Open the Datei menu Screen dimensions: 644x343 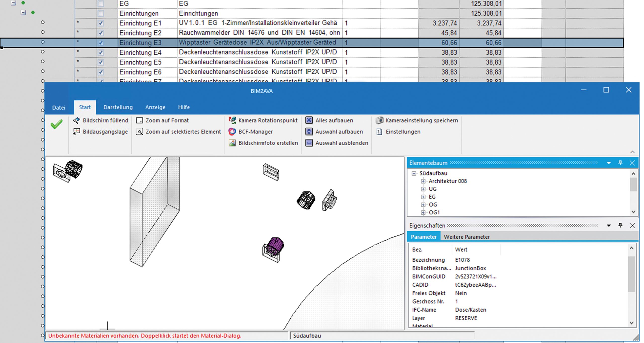tap(59, 107)
